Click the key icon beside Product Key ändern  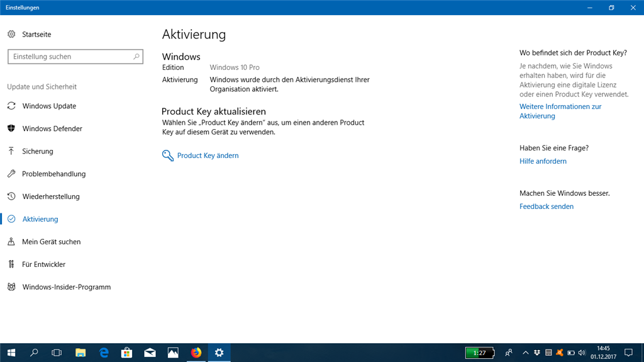167,156
